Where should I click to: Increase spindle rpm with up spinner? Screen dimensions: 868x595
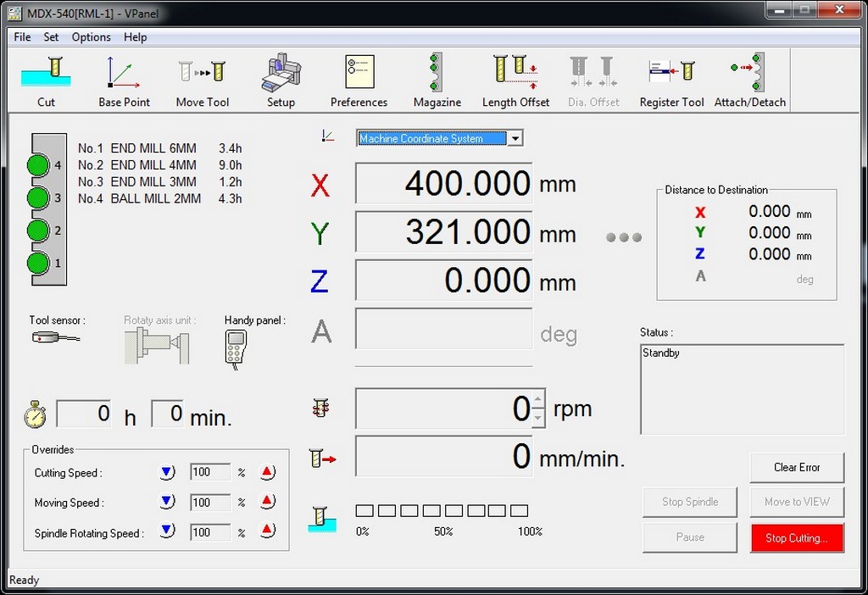point(538,398)
